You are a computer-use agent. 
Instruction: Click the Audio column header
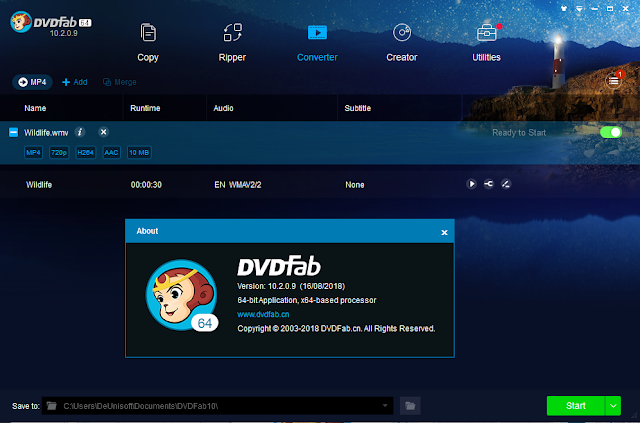(x=224, y=108)
